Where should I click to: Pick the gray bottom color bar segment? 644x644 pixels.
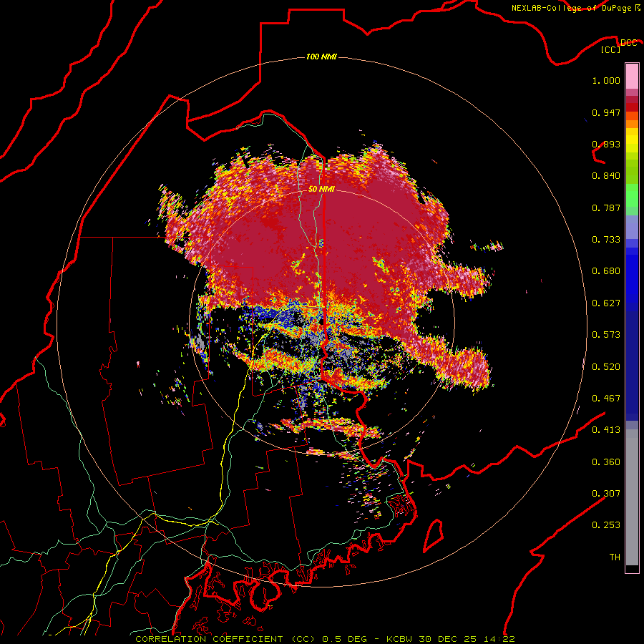tap(632, 497)
